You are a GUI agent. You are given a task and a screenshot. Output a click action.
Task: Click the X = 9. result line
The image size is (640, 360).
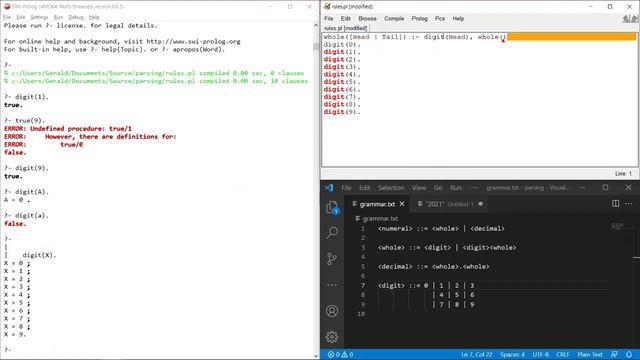tap(15, 334)
